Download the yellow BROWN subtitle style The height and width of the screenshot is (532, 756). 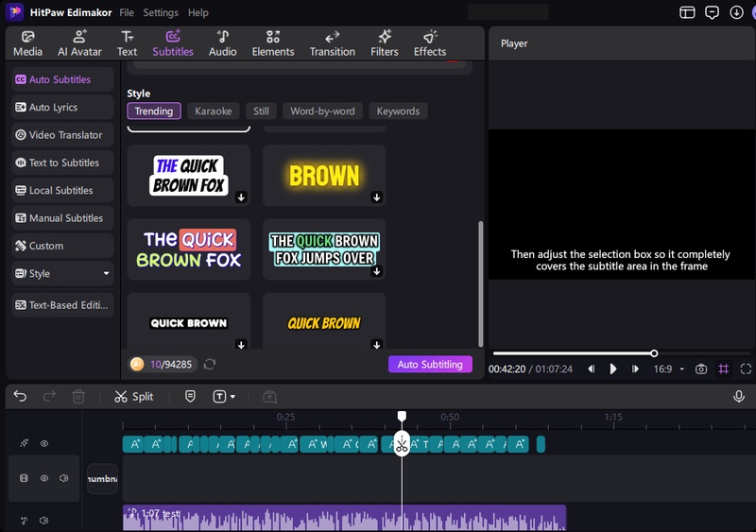click(376, 197)
